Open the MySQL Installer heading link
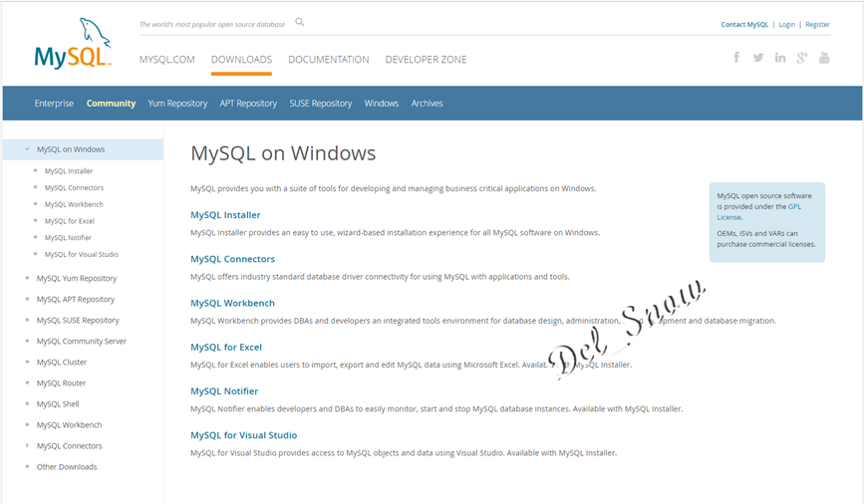The height and width of the screenshot is (504, 864). (x=225, y=215)
